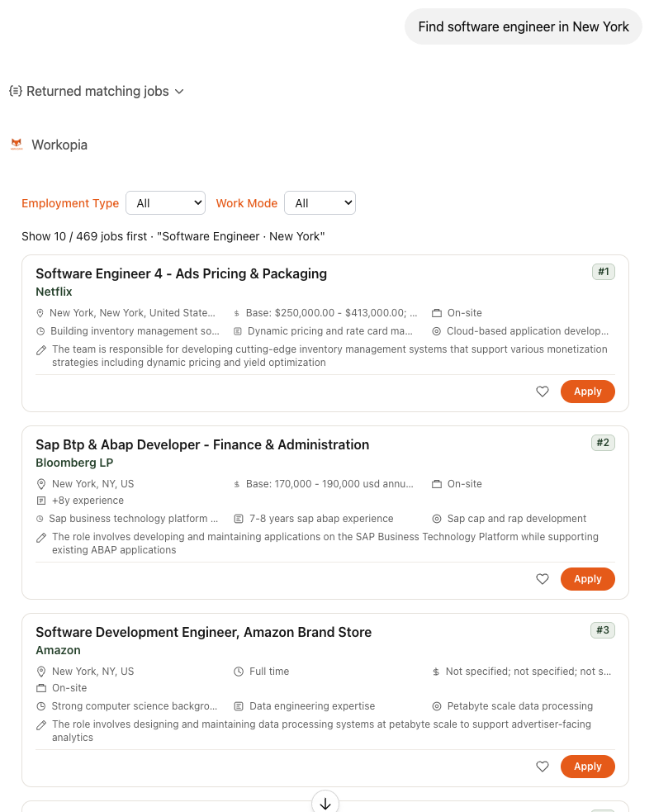
Task: Apply to the Netflix Software Engineer 4 job
Action: tap(588, 392)
